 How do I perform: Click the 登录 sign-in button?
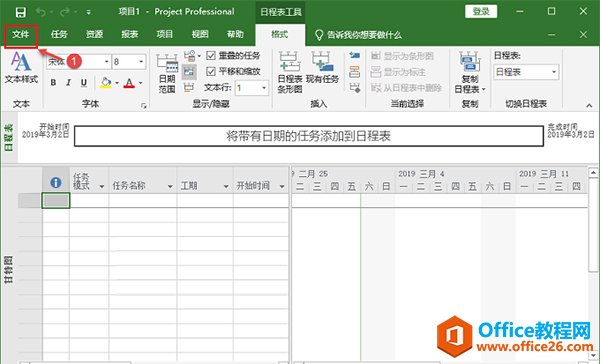coord(481,11)
